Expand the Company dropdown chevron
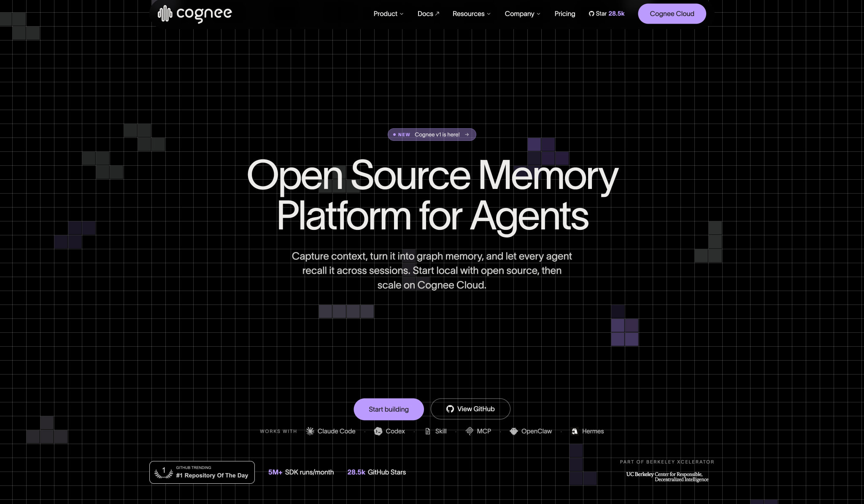The image size is (864, 504). (x=538, y=14)
